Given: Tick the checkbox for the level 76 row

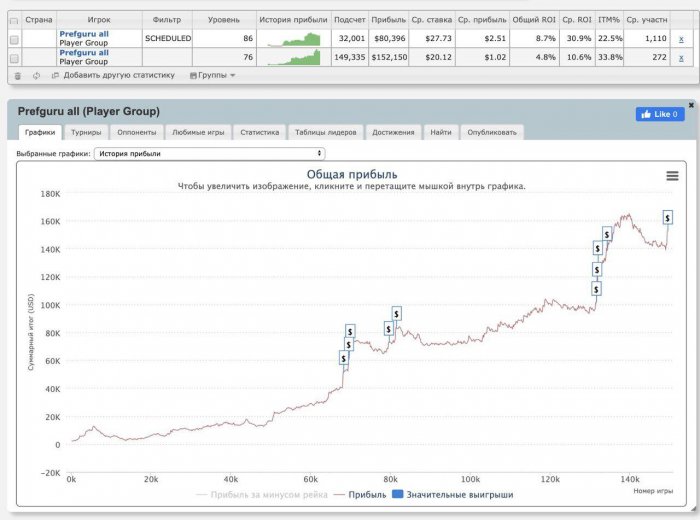Looking at the screenshot, I should point(14,58).
